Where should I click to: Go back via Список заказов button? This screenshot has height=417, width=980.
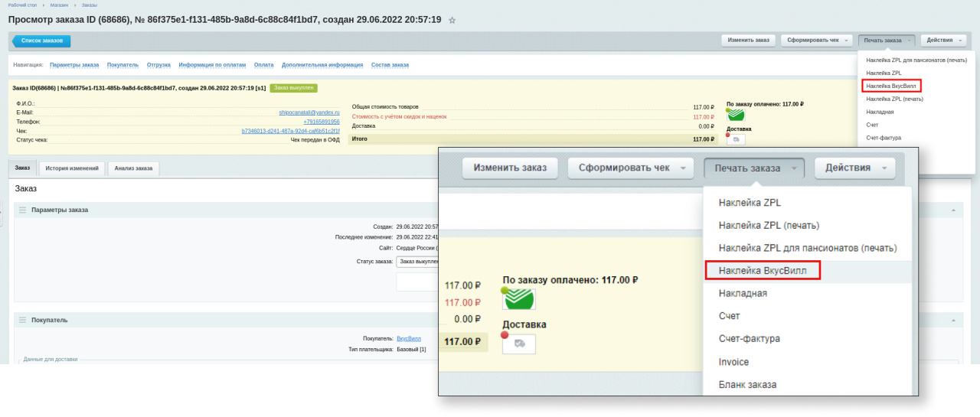(42, 41)
